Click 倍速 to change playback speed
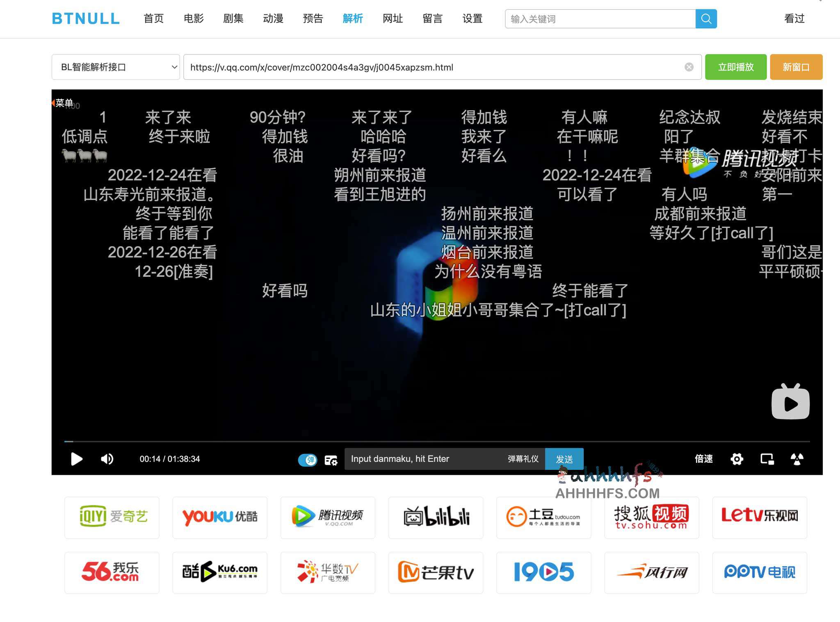The height and width of the screenshot is (622, 840). click(x=704, y=459)
